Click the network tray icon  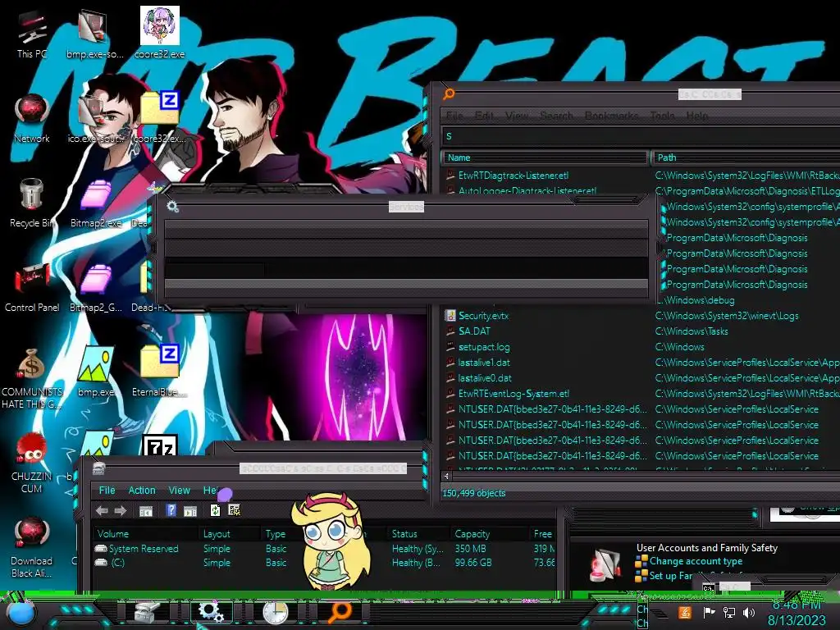[729, 612]
